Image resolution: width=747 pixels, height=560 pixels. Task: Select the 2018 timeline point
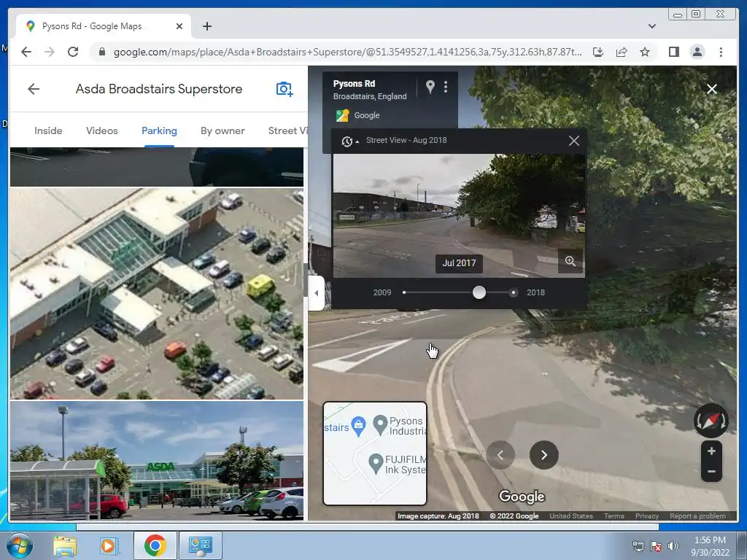coord(513,292)
